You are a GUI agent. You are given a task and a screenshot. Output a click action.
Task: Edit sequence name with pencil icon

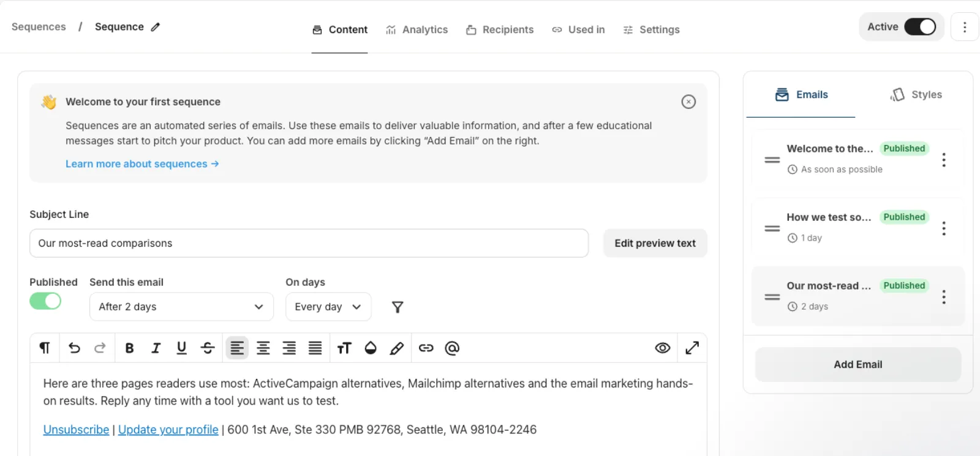coord(156,27)
